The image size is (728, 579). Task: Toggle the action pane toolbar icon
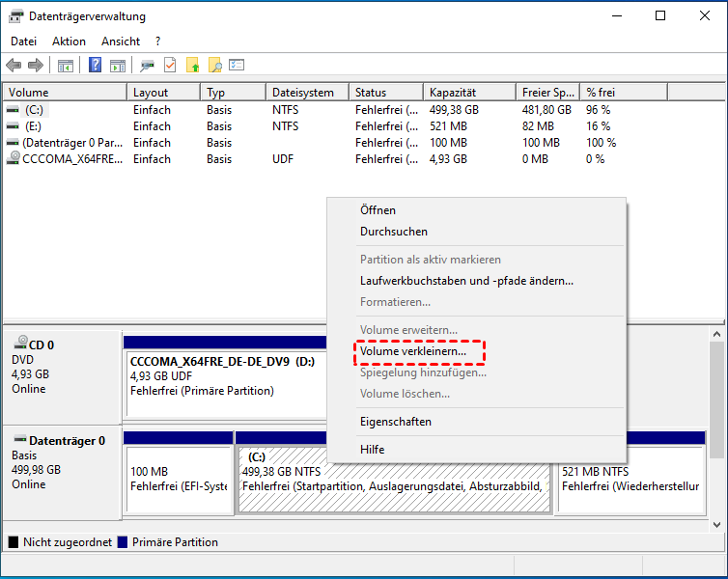tap(117, 66)
